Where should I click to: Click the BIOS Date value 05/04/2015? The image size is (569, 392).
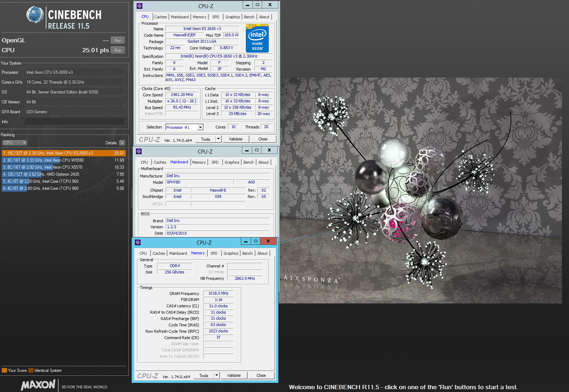[x=218, y=233]
